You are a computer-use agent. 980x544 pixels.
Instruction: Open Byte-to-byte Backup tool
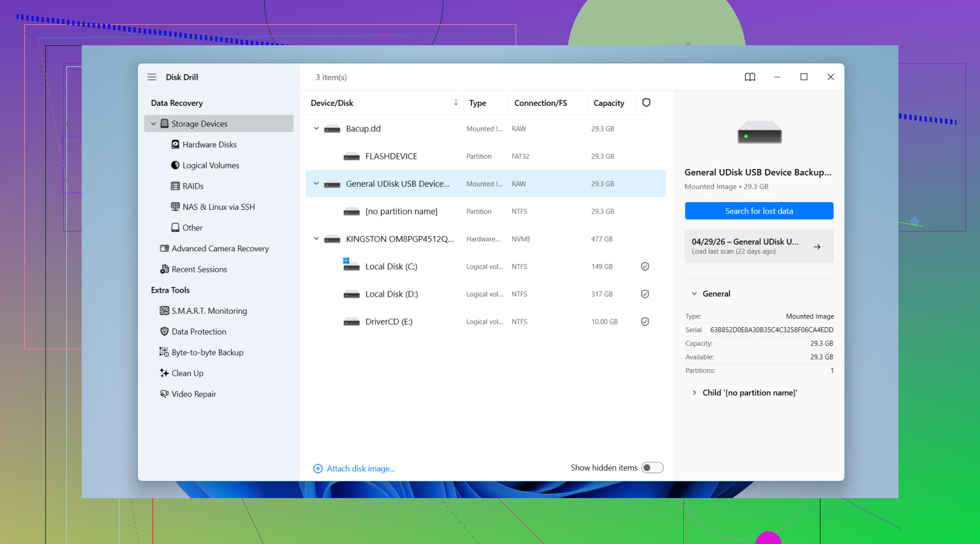pyautogui.click(x=207, y=352)
